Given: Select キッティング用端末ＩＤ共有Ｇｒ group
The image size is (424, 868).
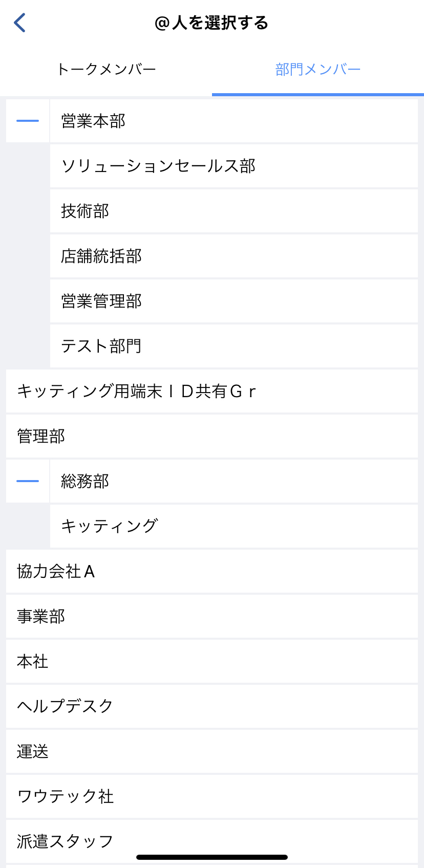Looking at the screenshot, I should pyautogui.click(x=212, y=391).
